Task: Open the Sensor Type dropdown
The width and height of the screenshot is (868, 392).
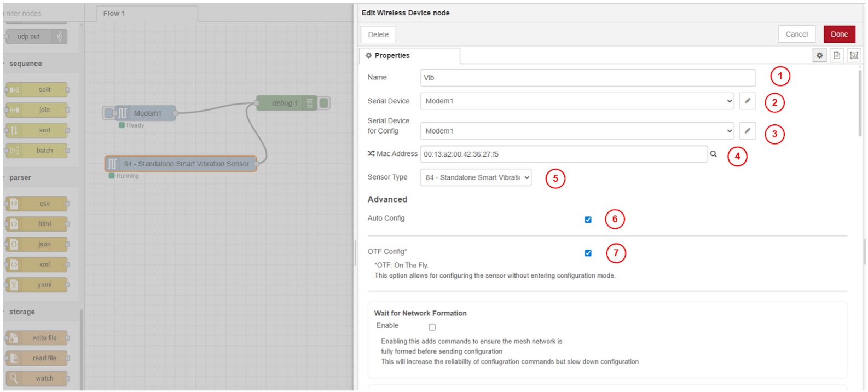Action: coord(475,177)
